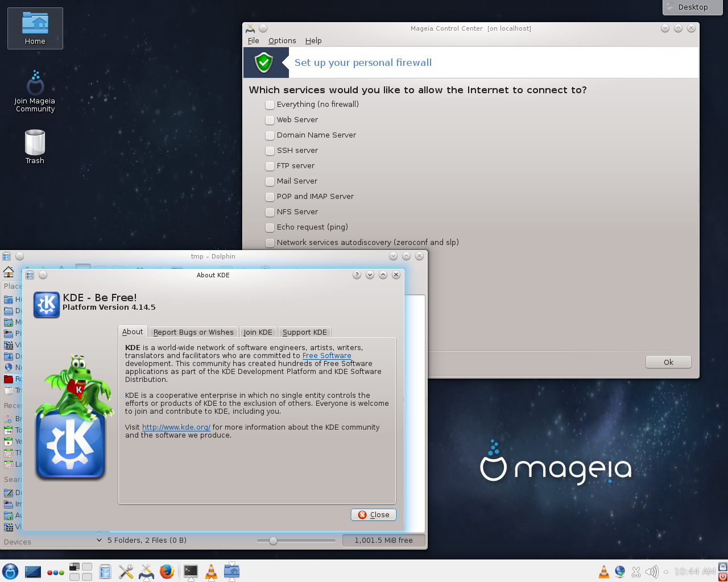Open the Trash desktop icon

(35, 147)
